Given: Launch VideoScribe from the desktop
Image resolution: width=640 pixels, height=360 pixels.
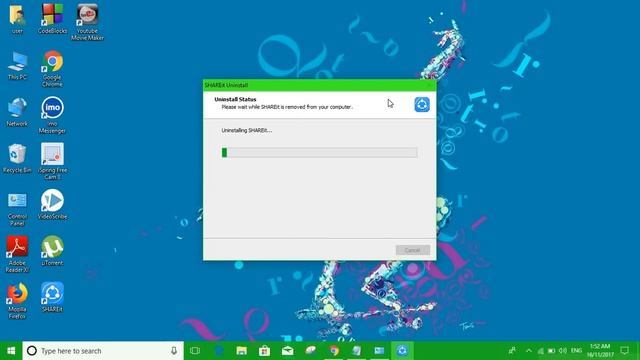Looking at the screenshot, I should tap(52, 204).
